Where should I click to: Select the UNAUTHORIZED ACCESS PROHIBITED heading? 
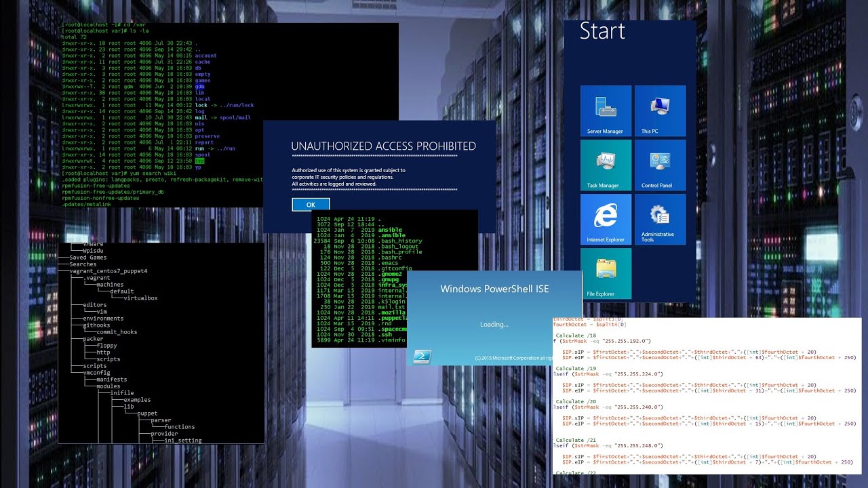point(383,146)
